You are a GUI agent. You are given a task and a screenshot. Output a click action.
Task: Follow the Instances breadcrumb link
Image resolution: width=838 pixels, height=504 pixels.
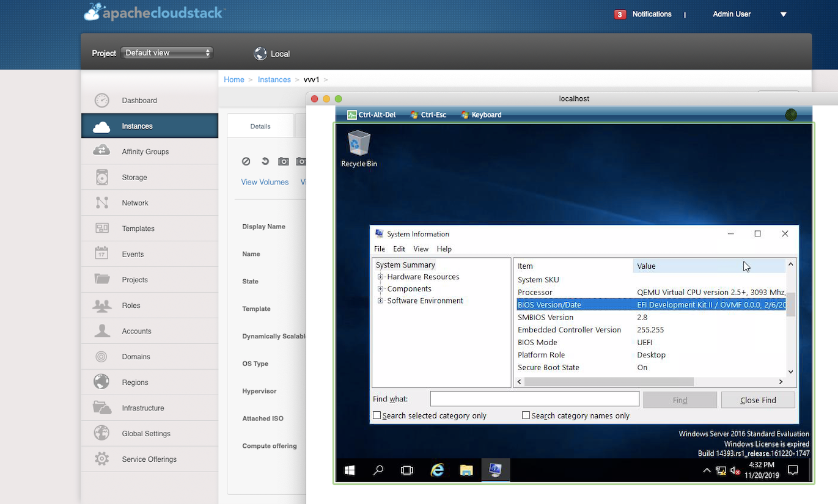click(274, 79)
